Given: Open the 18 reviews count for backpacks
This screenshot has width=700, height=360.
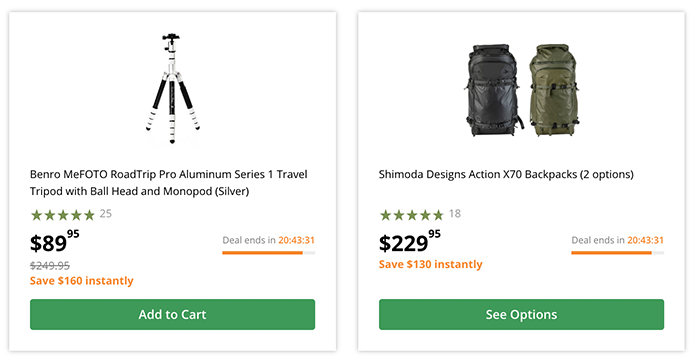Looking at the screenshot, I should tap(455, 214).
